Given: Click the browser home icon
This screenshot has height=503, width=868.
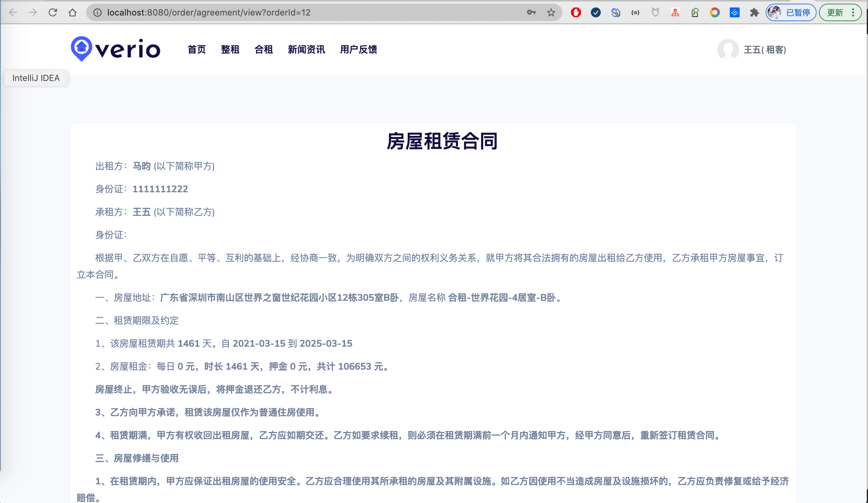Looking at the screenshot, I should [x=72, y=12].
